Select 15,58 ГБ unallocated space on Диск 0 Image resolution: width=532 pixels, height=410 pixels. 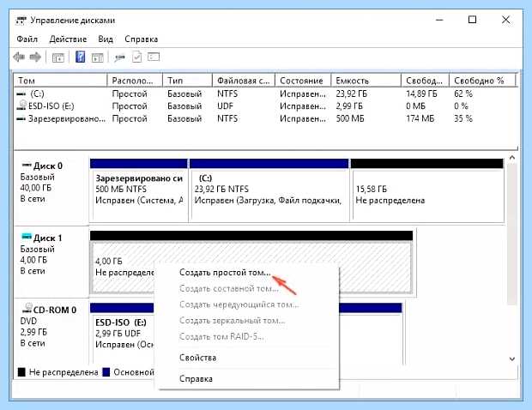(x=427, y=190)
